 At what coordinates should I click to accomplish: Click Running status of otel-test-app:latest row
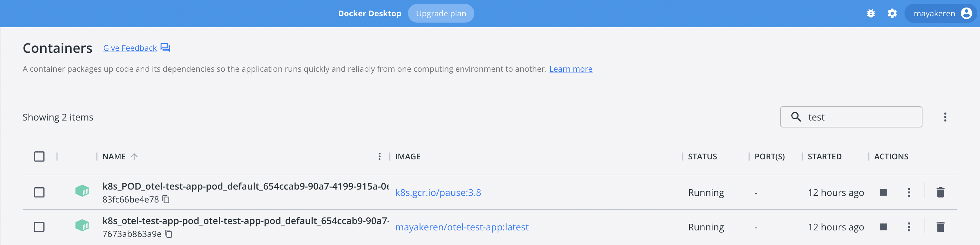point(706,227)
